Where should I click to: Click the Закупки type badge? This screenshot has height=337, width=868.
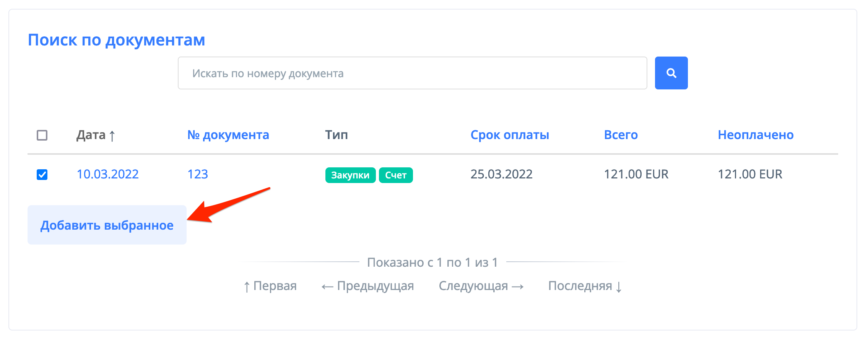click(x=350, y=175)
